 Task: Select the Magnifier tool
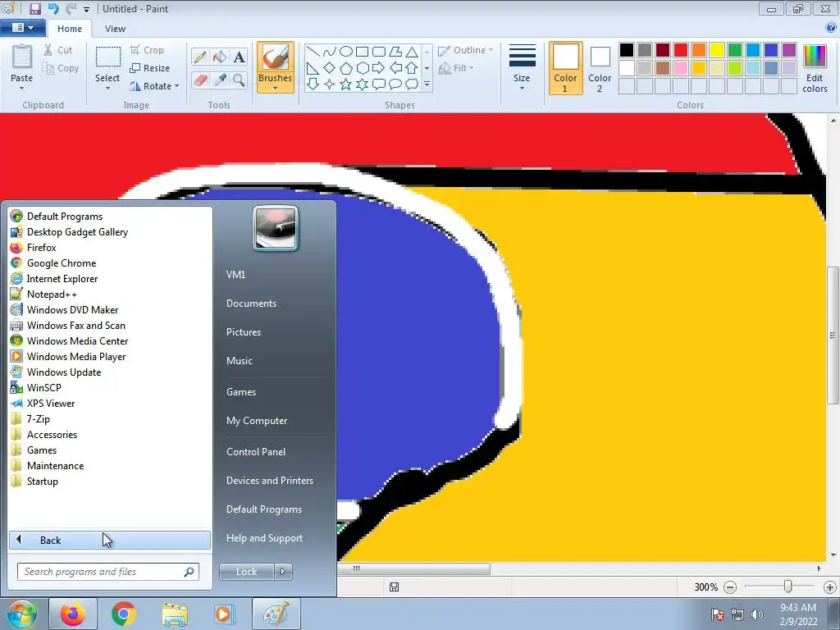click(x=239, y=80)
